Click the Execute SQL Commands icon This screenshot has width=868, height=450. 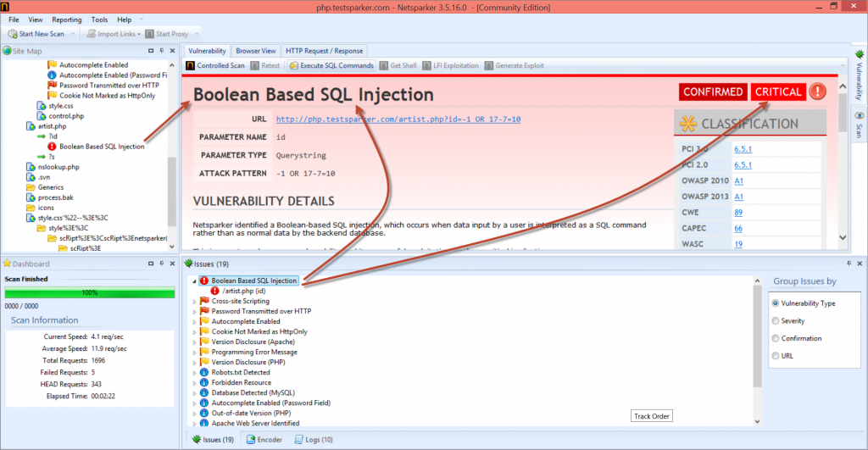pyautogui.click(x=294, y=65)
